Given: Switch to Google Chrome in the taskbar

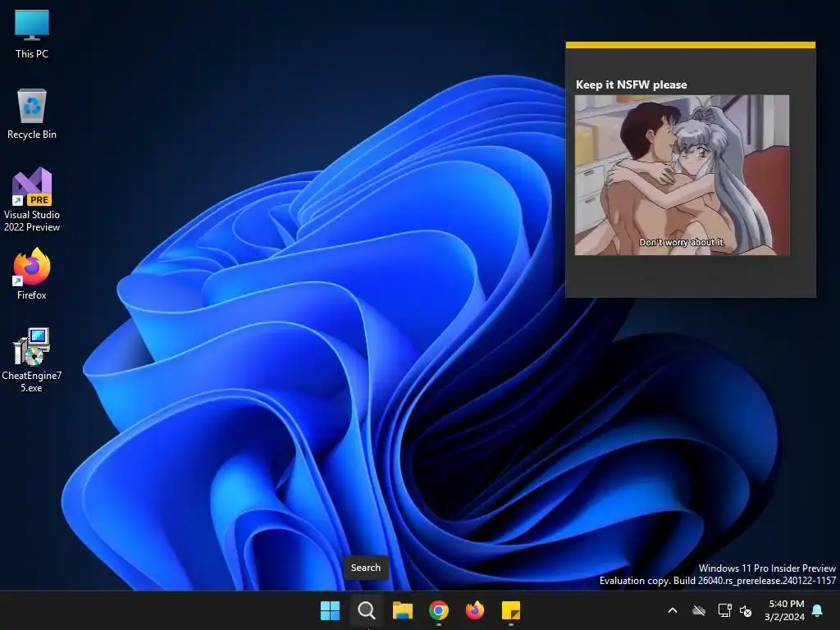Looking at the screenshot, I should [x=439, y=610].
